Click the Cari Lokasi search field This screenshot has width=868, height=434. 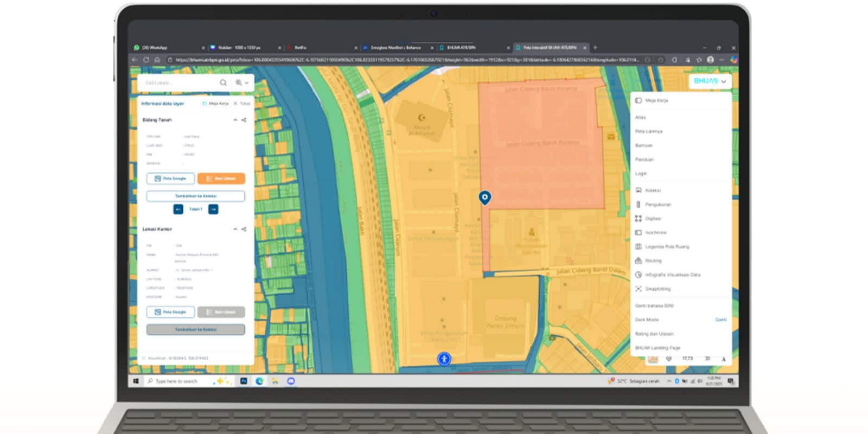179,83
